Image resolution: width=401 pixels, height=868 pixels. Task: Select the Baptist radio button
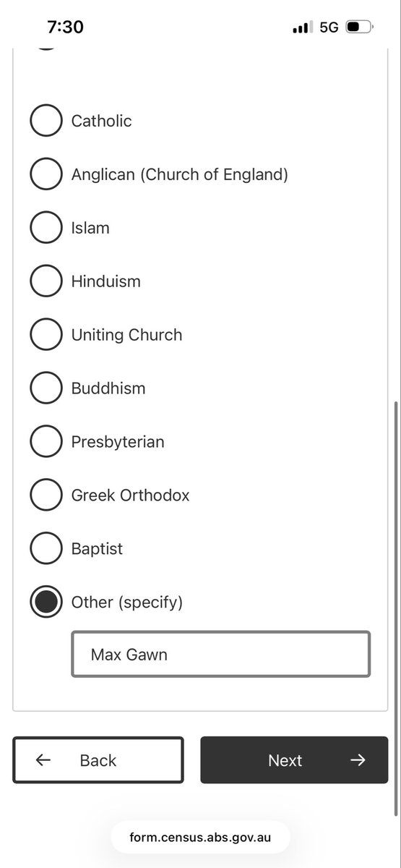pyautogui.click(x=46, y=549)
